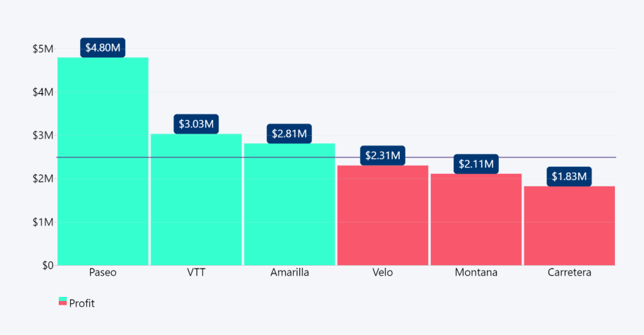This screenshot has width=644, height=335.
Task: Select the VTT profit bar
Action: click(x=196, y=201)
